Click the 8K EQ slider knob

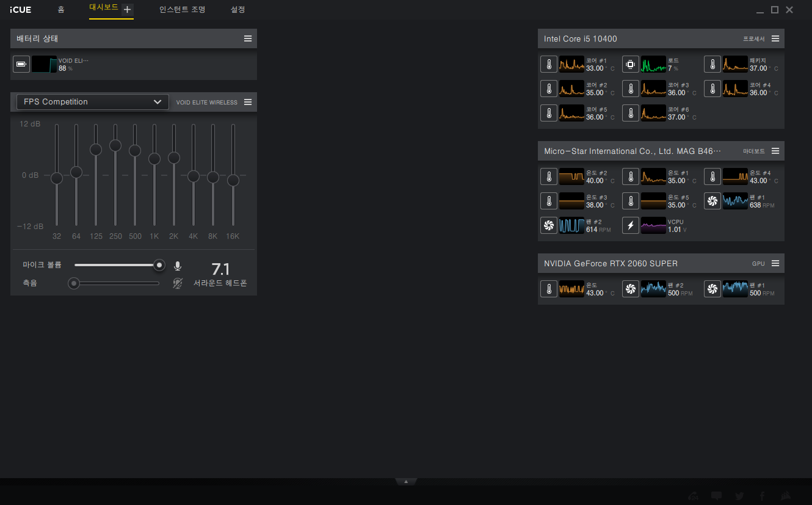click(213, 177)
